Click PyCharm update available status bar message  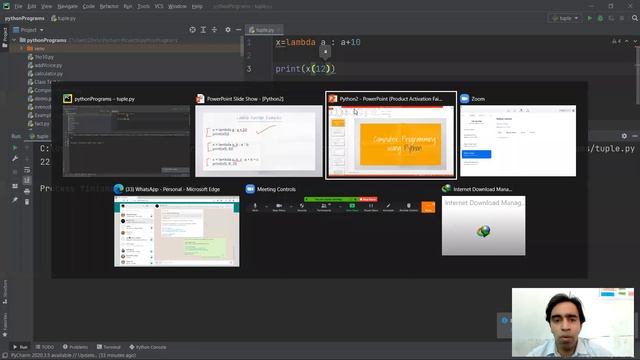pyautogui.click(x=73, y=356)
